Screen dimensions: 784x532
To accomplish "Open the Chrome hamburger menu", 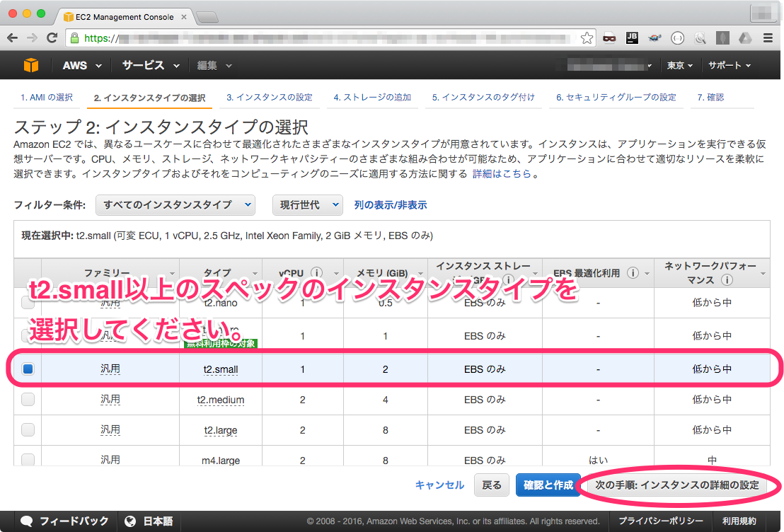I will click(768, 38).
